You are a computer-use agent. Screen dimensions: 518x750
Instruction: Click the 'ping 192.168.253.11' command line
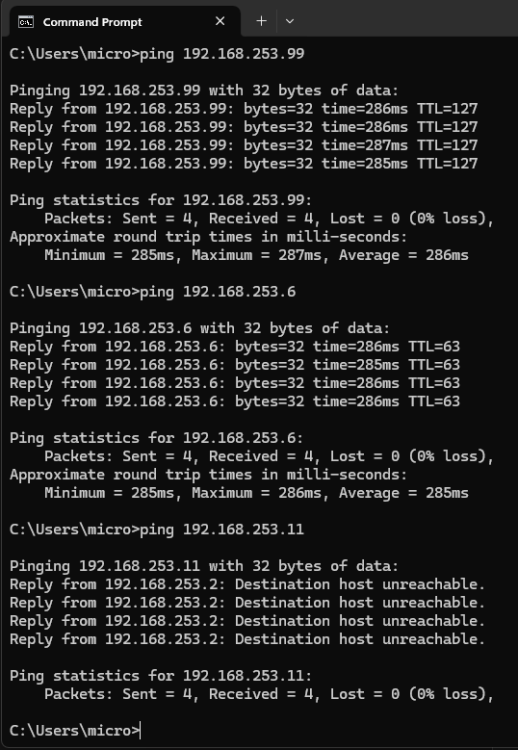click(x=157, y=529)
